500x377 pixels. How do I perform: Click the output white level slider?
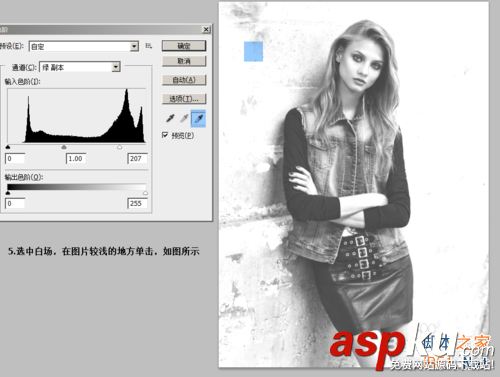(x=145, y=193)
